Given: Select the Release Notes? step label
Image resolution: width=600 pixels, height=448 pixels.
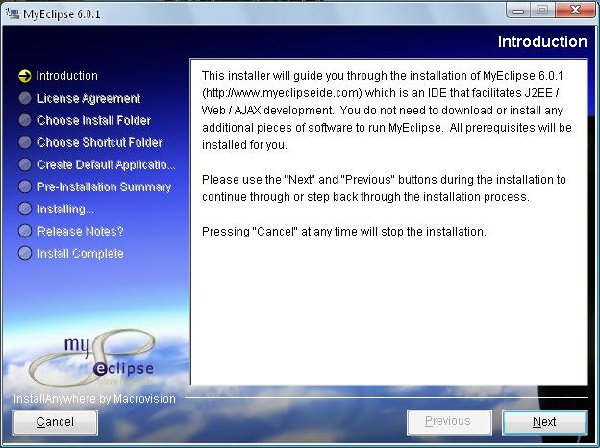Looking at the screenshot, I should 80,231.
